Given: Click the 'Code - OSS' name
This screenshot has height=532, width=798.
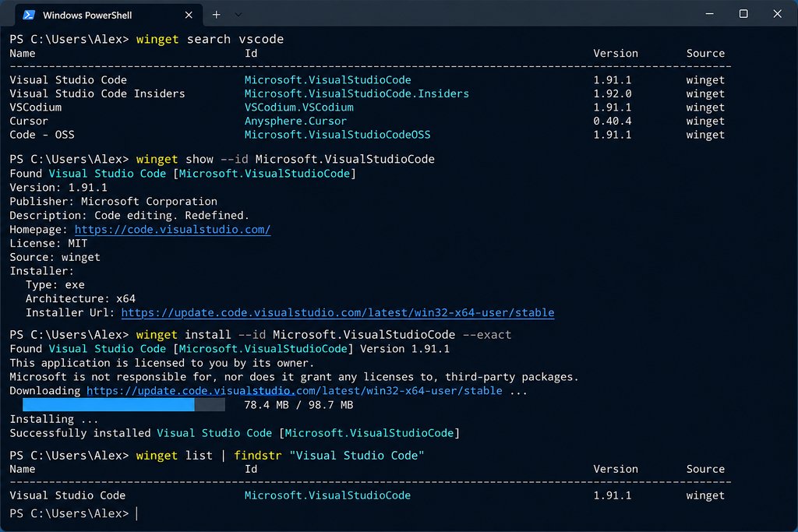Looking at the screenshot, I should coord(42,135).
